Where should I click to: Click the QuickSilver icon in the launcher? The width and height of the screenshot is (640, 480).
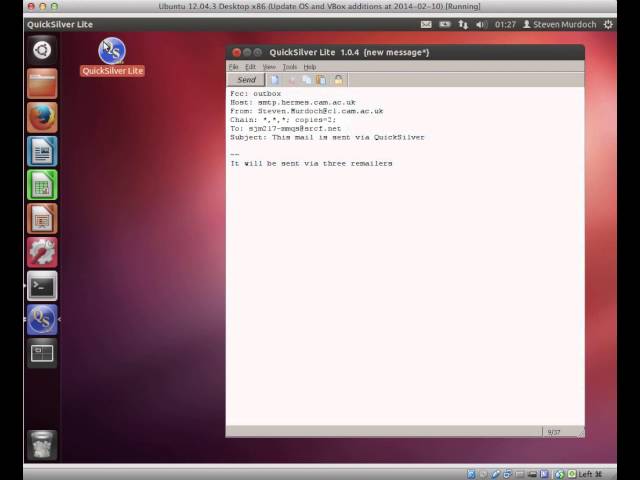(x=42, y=320)
